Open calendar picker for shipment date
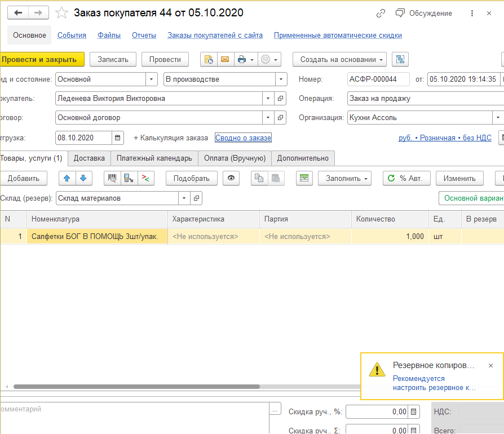The height and width of the screenshot is (434, 504). 118,138
